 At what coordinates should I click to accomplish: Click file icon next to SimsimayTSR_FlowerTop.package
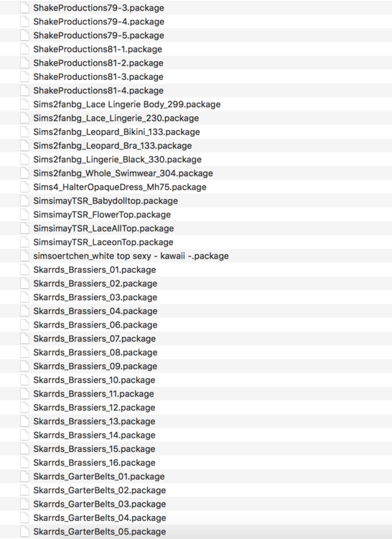tap(24, 214)
